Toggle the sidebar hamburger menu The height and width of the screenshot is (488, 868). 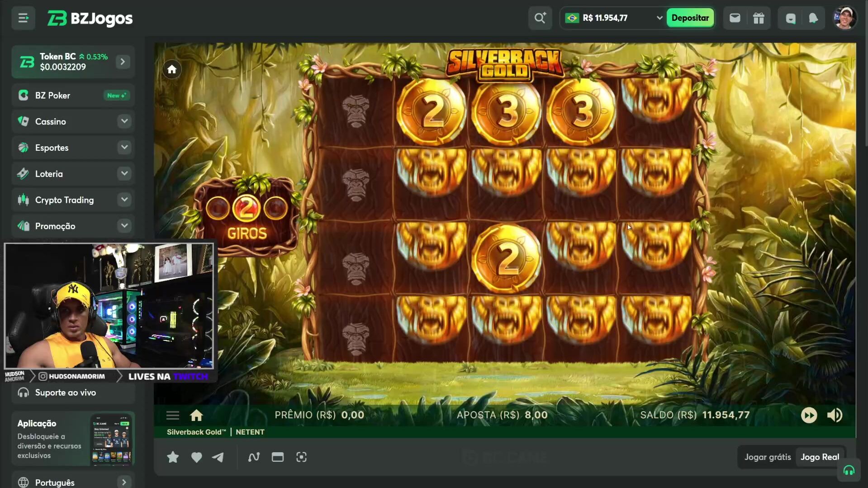[23, 18]
